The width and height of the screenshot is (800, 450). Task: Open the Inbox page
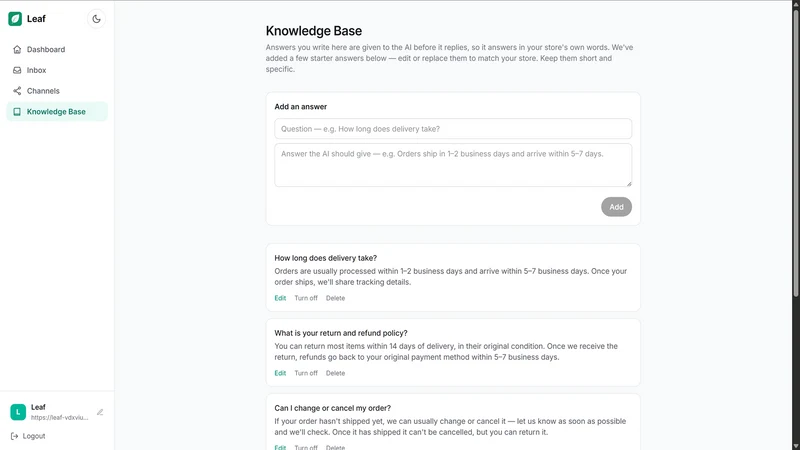pos(57,70)
